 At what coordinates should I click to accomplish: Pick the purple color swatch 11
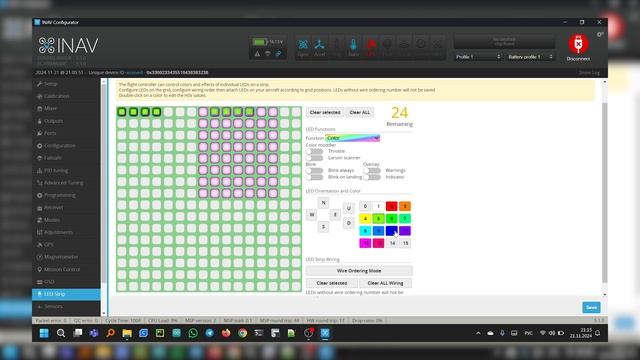click(x=405, y=231)
